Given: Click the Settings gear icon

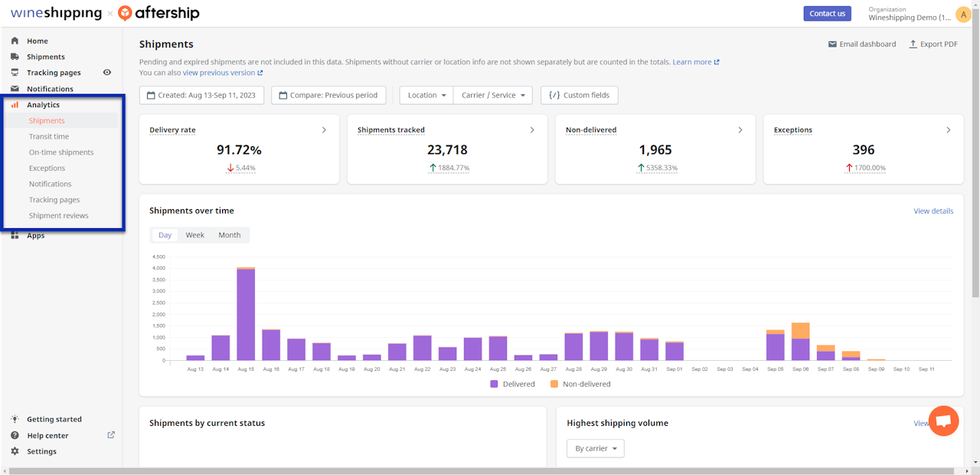Looking at the screenshot, I should [15, 451].
